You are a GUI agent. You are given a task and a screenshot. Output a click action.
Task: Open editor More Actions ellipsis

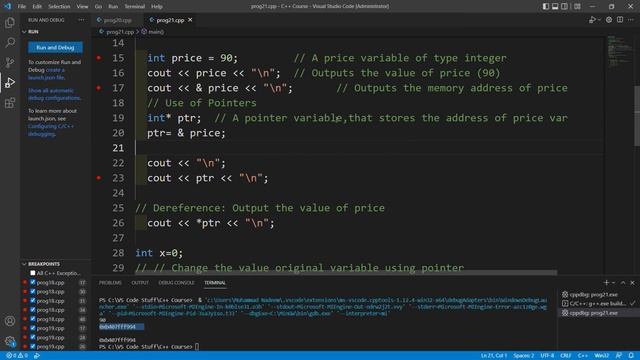pos(631,20)
